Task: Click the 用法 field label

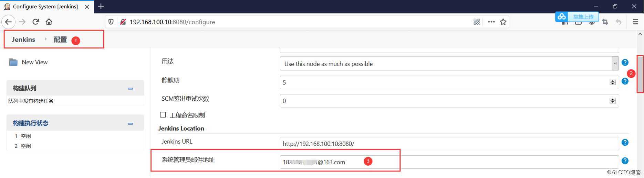Action: 168,61
